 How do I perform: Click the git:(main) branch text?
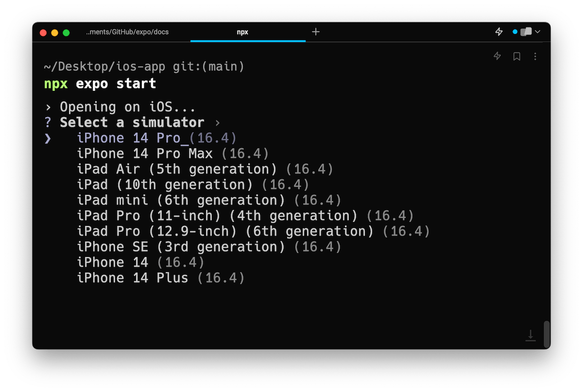pos(208,66)
